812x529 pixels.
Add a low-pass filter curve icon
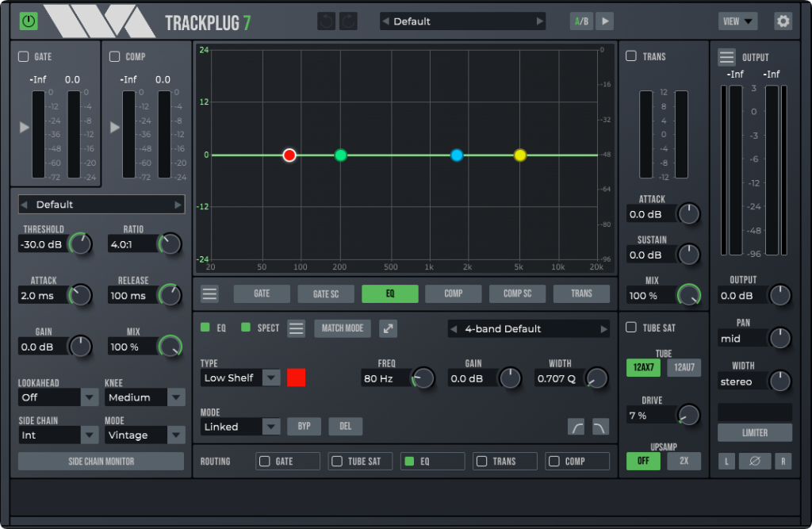600,427
